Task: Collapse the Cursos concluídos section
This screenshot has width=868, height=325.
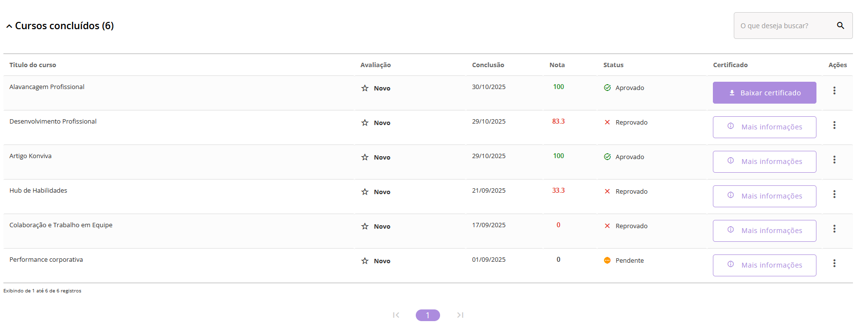Action: (x=9, y=26)
